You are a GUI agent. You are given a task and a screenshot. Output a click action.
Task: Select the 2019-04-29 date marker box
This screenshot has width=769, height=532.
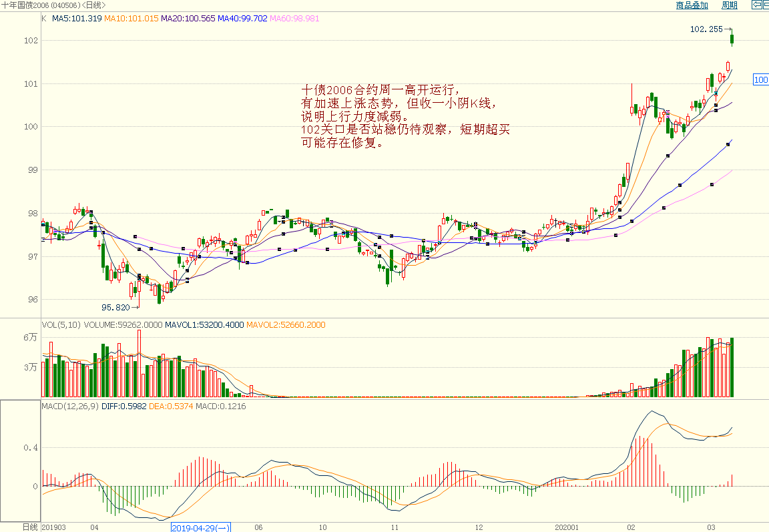(200, 527)
